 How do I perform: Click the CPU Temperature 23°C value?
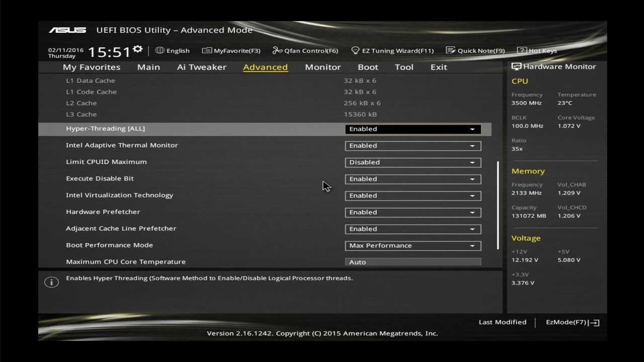tap(565, 103)
